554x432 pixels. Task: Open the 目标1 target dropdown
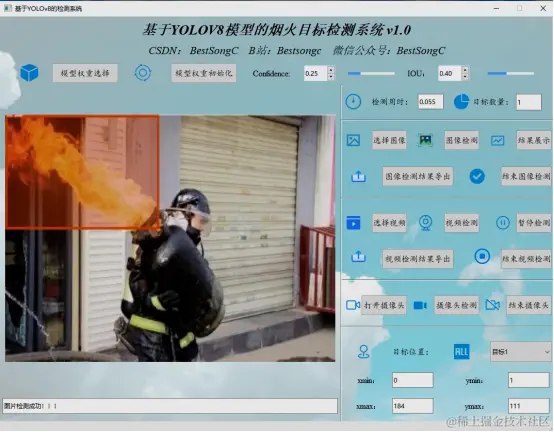tap(520, 351)
